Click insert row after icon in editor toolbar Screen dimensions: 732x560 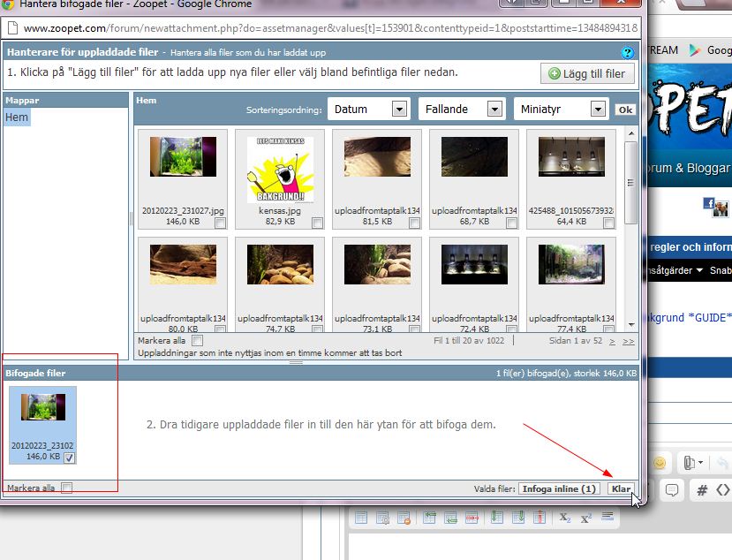451,518
